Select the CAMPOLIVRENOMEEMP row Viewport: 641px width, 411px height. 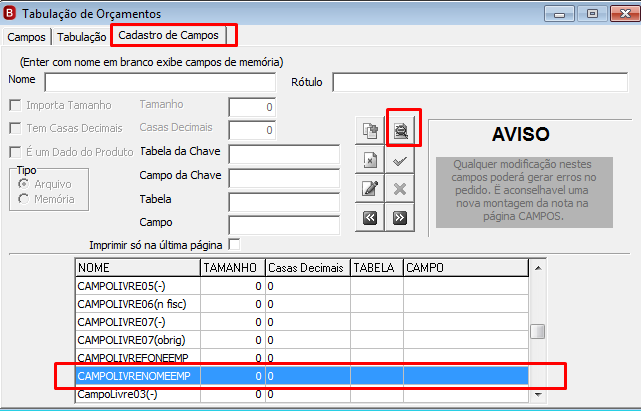point(302,376)
